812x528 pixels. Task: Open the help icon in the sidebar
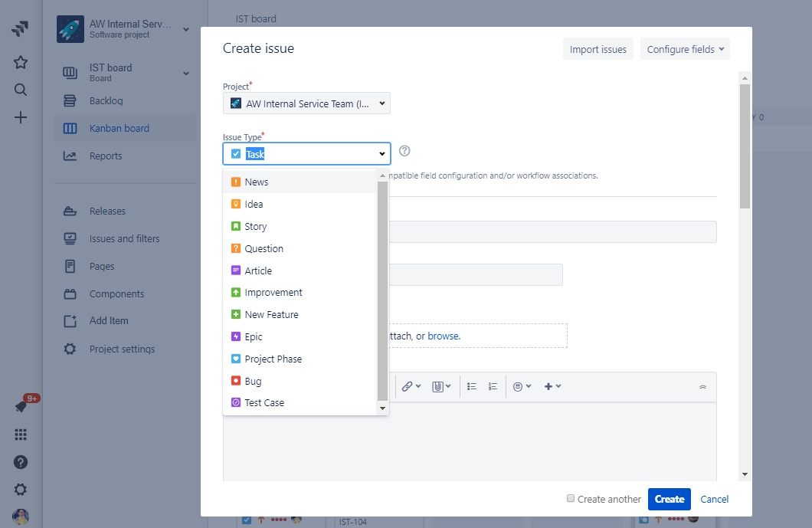pos(20,462)
